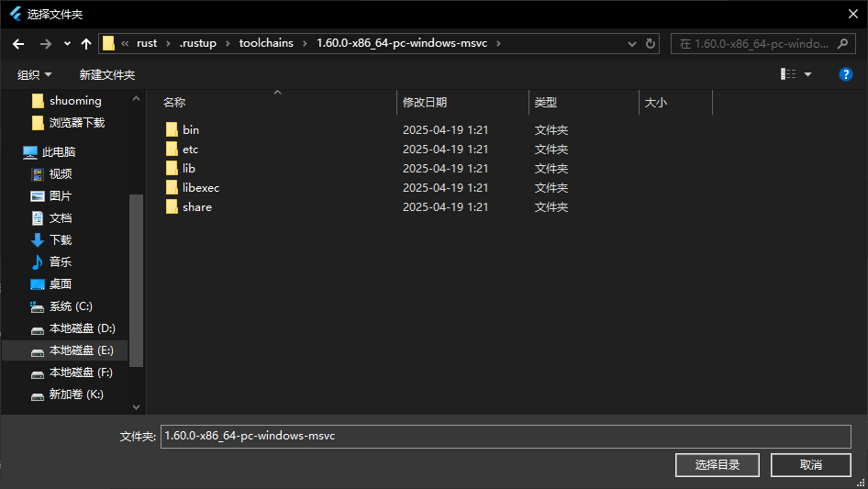Image resolution: width=868 pixels, height=489 pixels.
Task: Click bin's date 2025-04-19 1:21
Action: coord(446,130)
